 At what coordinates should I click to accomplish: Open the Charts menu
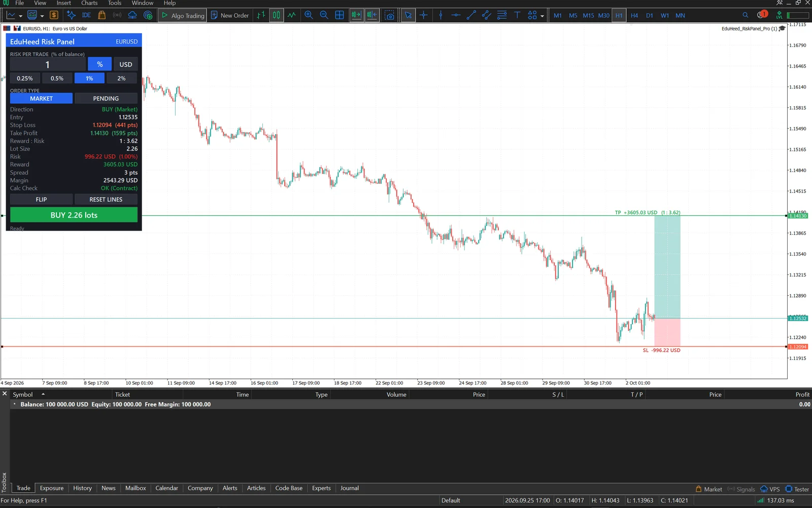coord(89,3)
